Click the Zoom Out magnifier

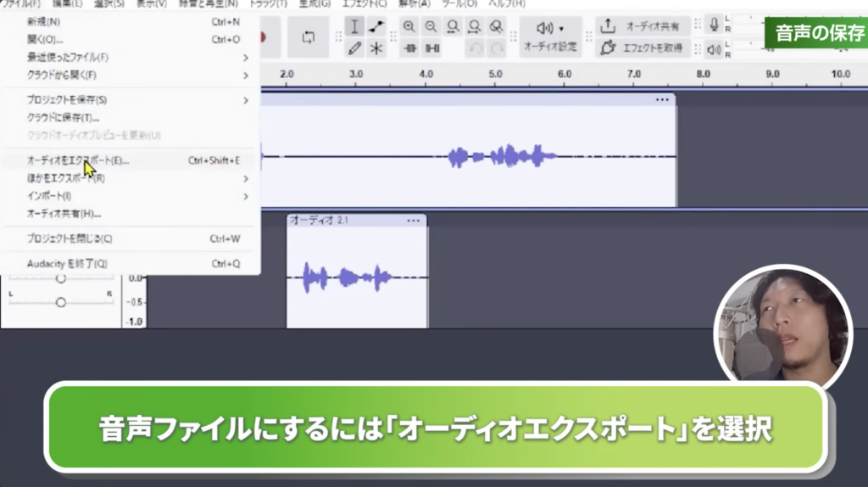point(431,26)
